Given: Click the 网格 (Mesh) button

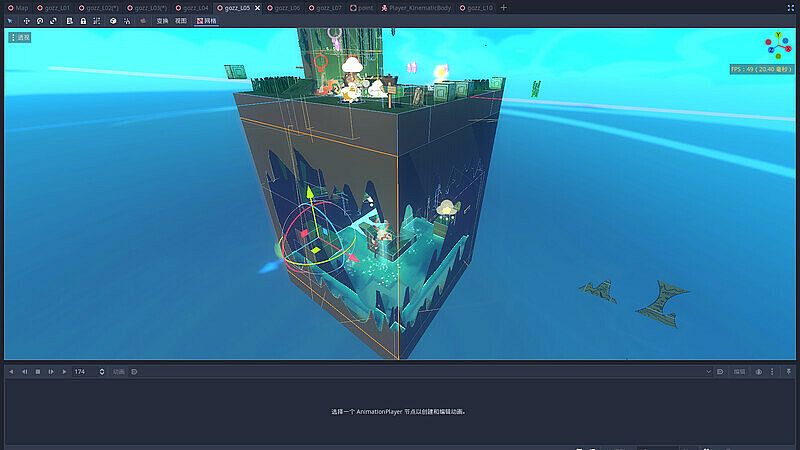Looking at the screenshot, I should (206, 20).
